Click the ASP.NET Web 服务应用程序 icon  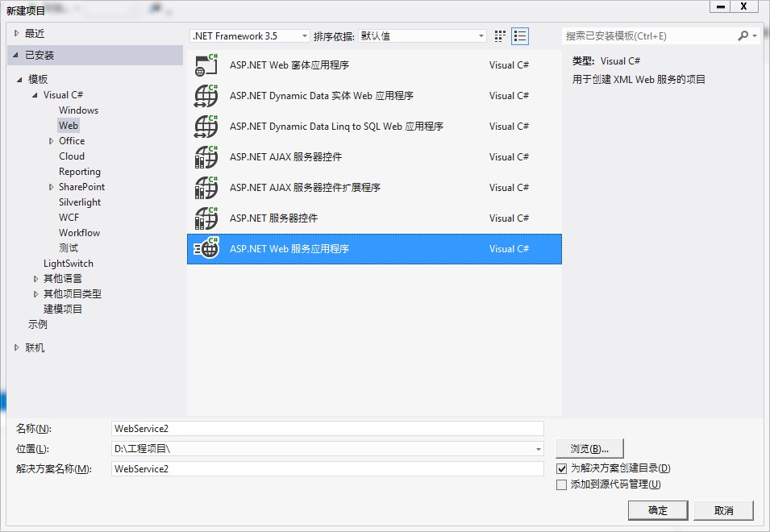206,248
